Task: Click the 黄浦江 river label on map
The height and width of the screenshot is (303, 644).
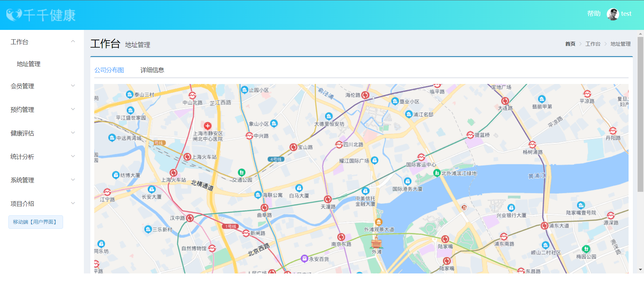Action: pos(537,176)
